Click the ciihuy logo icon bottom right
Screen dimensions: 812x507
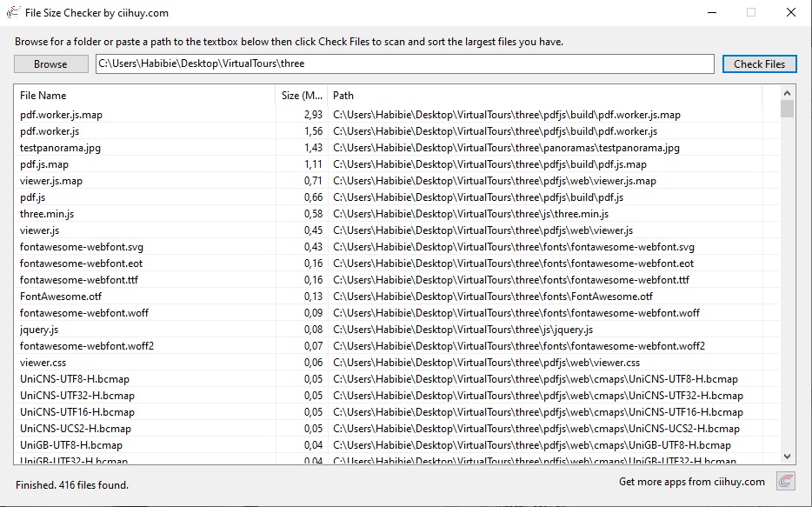point(786,481)
